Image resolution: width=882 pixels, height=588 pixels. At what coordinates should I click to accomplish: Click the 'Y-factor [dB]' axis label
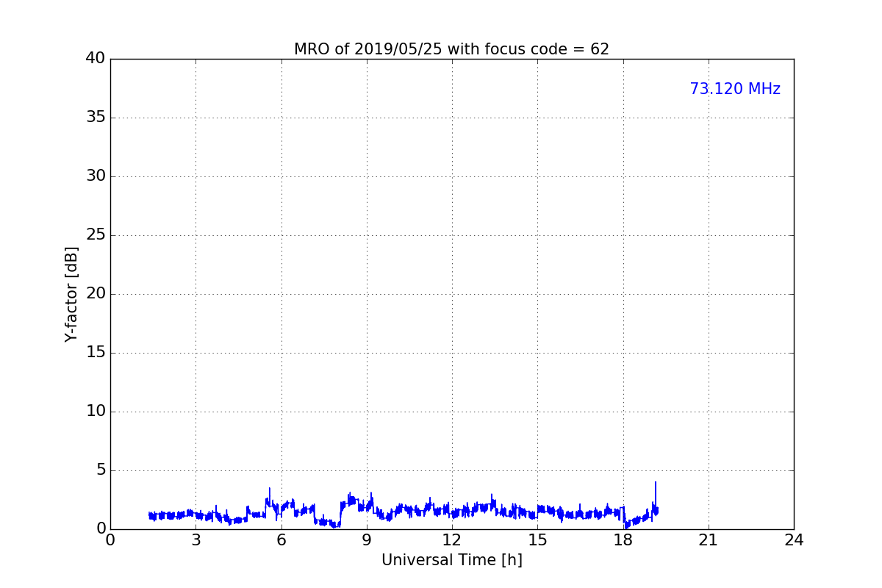[x=71, y=294]
